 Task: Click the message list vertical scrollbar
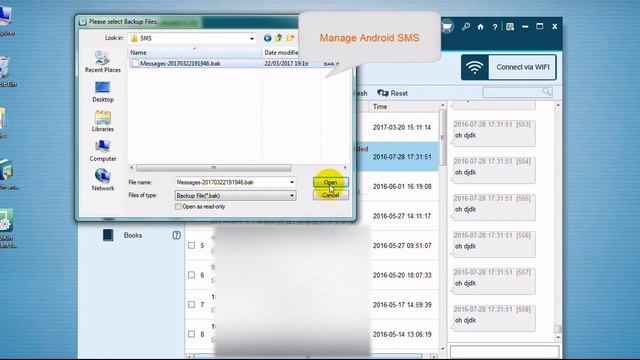click(442, 137)
